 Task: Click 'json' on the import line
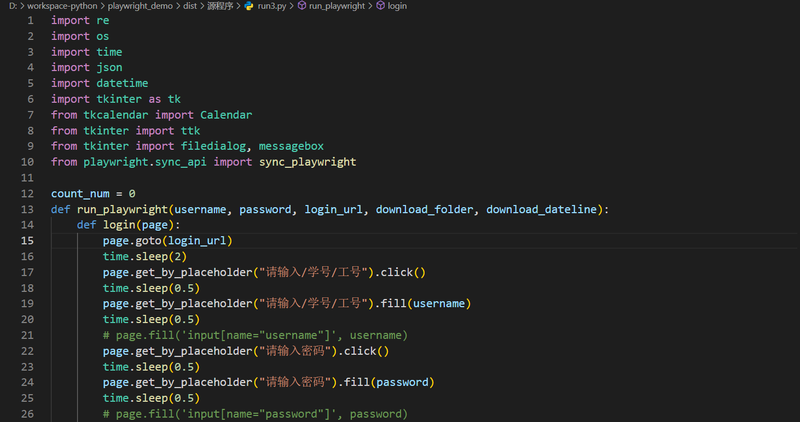pos(109,67)
